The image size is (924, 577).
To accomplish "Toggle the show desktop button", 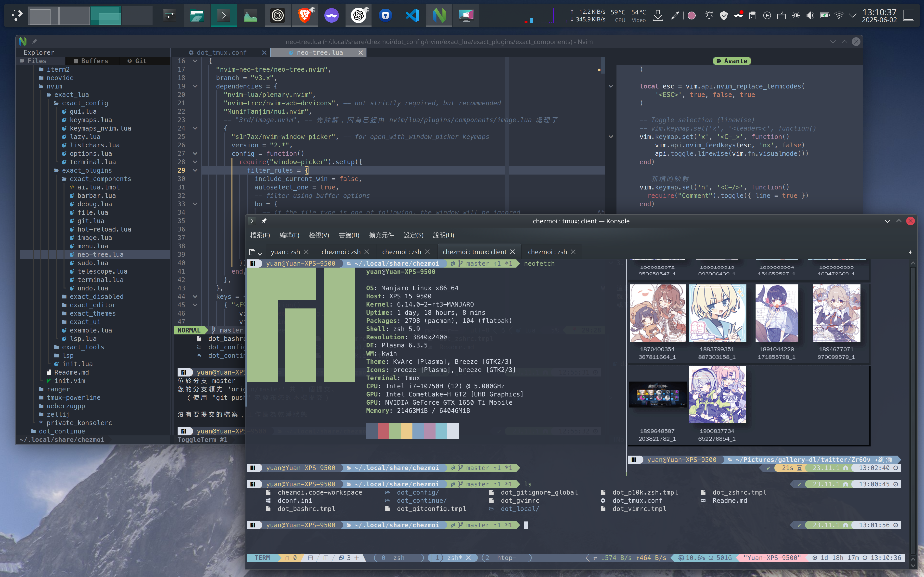I will [x=908, y=16].
